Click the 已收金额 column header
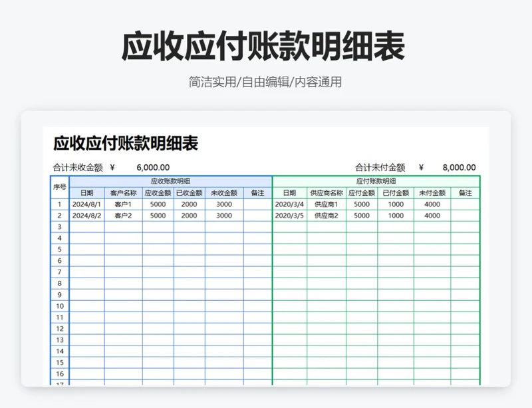The width and height of the screenshot is (532, 408). click(x=190, y=193)
